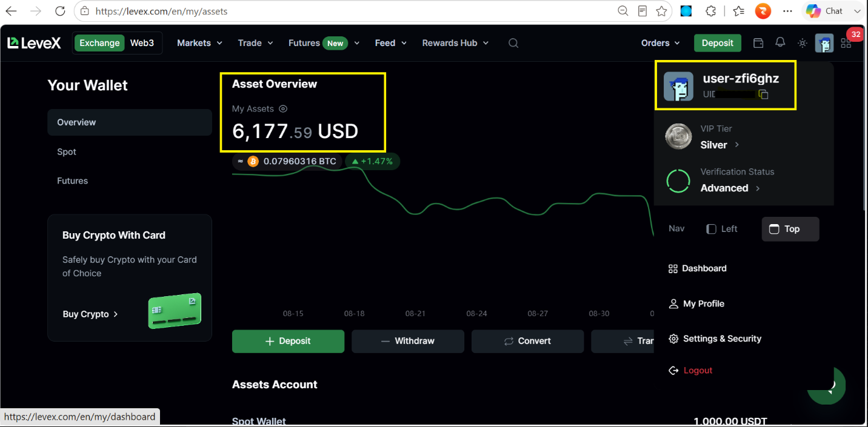The width and height of the screenshot is (868, 427).
Task: Open the reader view icon in address bar
Action: click(643, 11)
